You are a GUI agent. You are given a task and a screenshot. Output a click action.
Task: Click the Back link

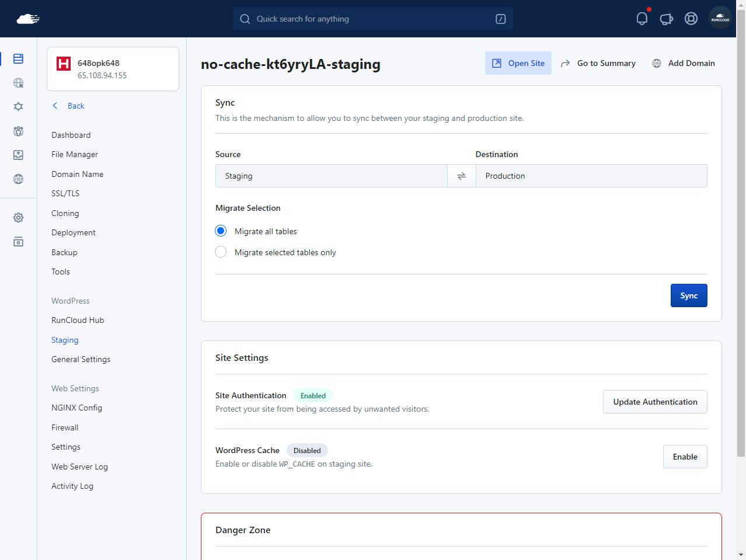[x=76, y=106]
